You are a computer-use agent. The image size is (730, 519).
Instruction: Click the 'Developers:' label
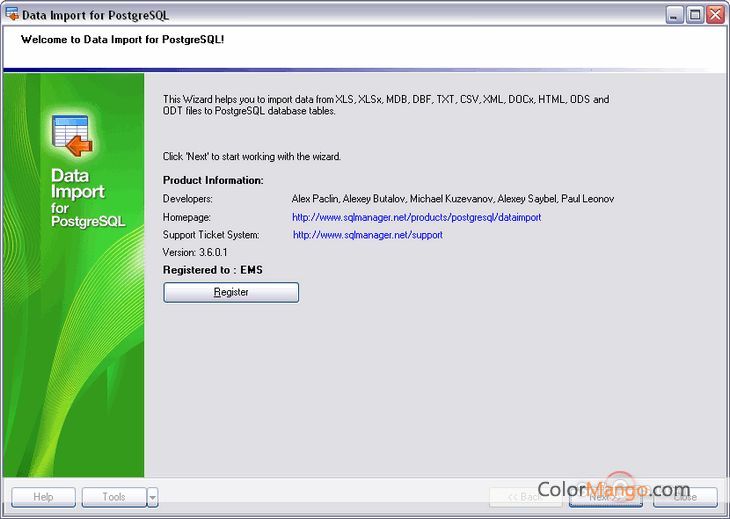[x=188, y=199]
